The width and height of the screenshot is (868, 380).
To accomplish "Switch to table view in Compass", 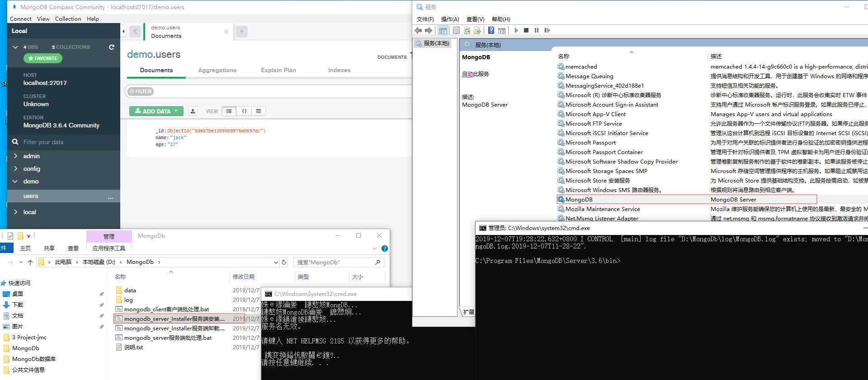I will click(x=259, y=111).
